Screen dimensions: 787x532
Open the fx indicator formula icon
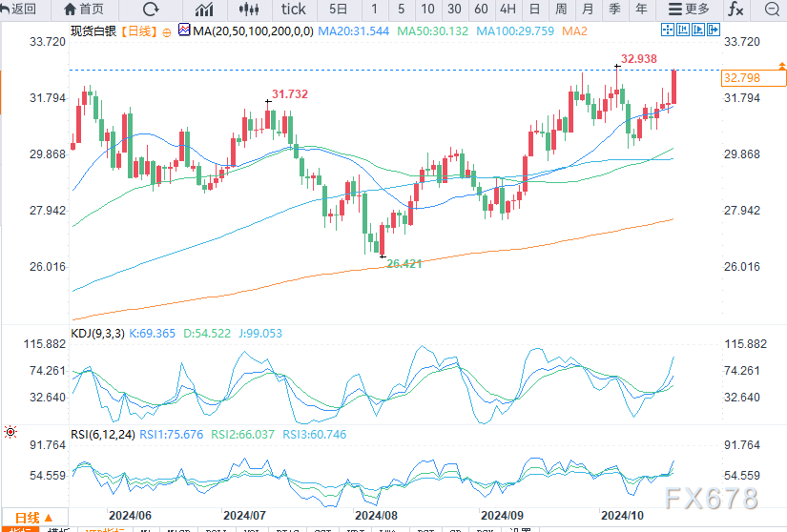pos(735,10)
